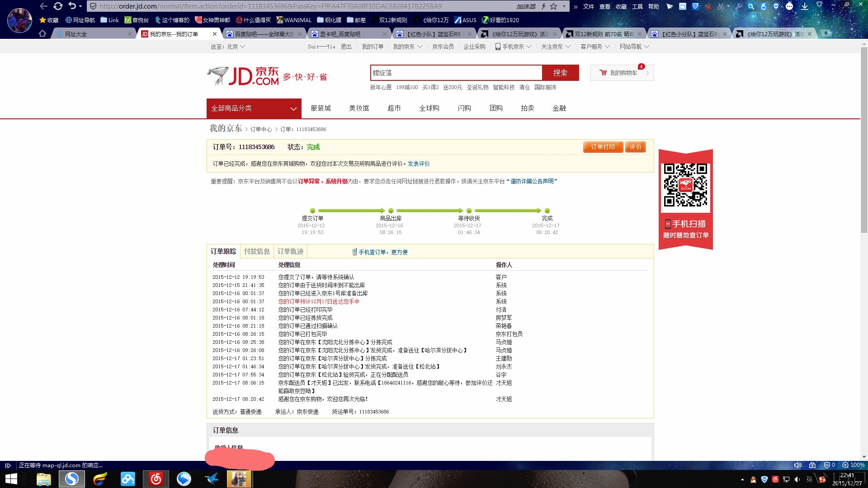The width and height of the screenshot is (868, 488).
Task: Click the magnifier search icon in toolbar
Action: [x=751, y=6]
